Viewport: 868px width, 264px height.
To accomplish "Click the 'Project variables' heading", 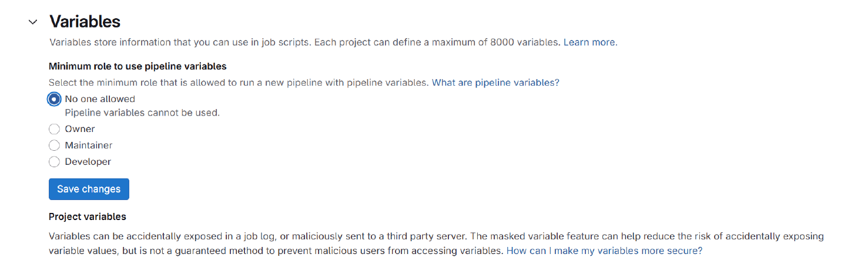I will click(x=88, y=216).
